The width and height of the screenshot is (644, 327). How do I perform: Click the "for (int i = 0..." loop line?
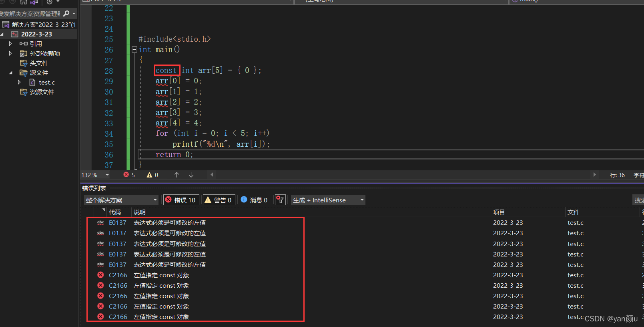click(x=213, y=133)
